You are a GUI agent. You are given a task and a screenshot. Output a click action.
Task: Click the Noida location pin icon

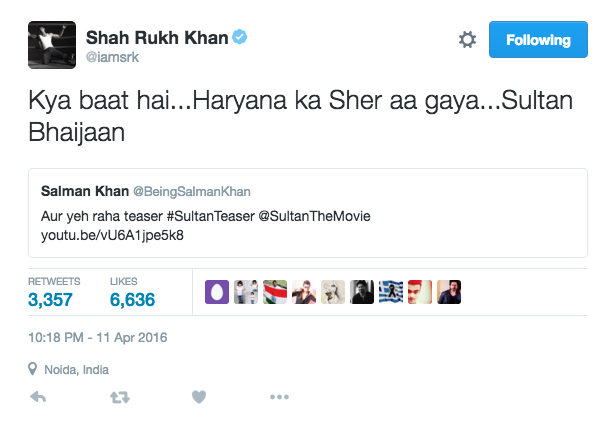click(32, 369)
